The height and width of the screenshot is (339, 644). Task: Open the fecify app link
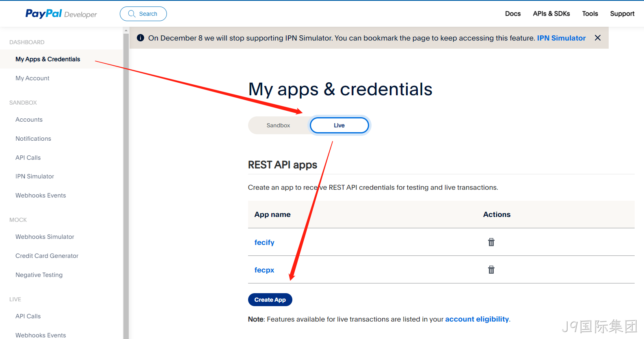[264, 242]
